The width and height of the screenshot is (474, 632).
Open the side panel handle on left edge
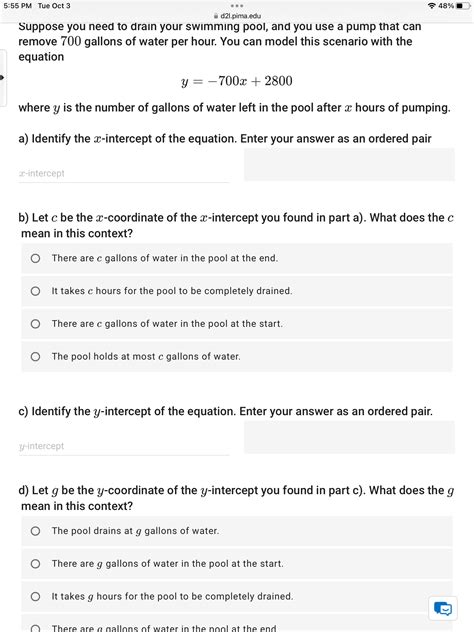click(3, 77)
